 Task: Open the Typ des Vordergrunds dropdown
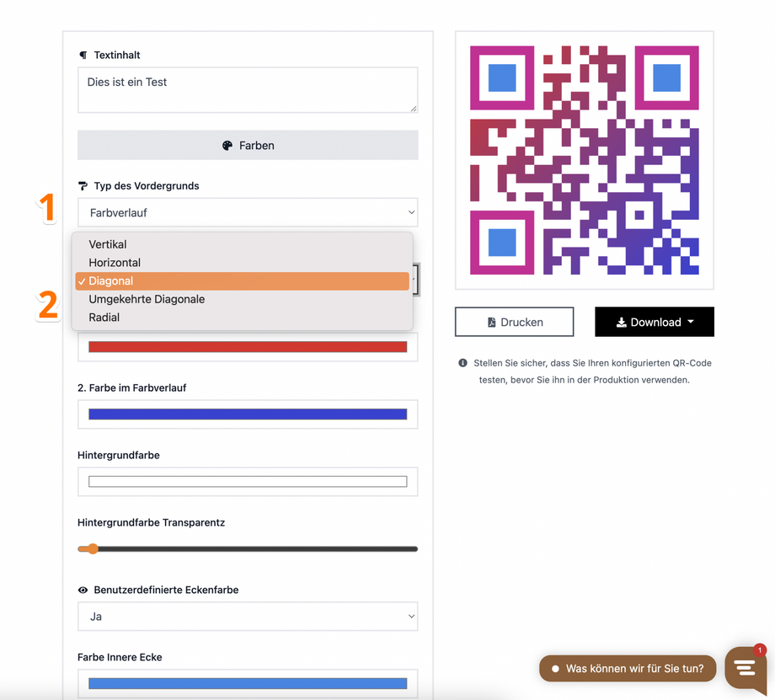coord(248,213)
